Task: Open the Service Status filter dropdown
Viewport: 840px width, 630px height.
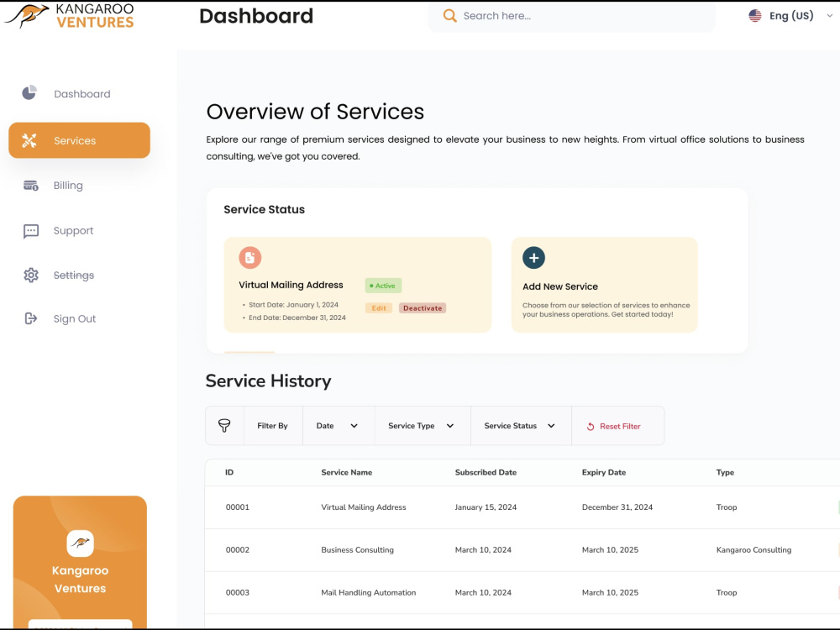Action: [520, 426]
